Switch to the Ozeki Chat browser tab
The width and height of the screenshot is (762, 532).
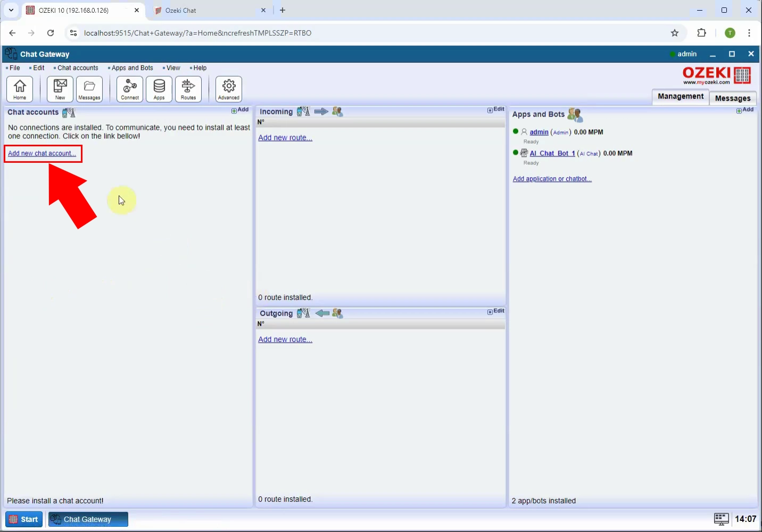[x=209, y=10]
